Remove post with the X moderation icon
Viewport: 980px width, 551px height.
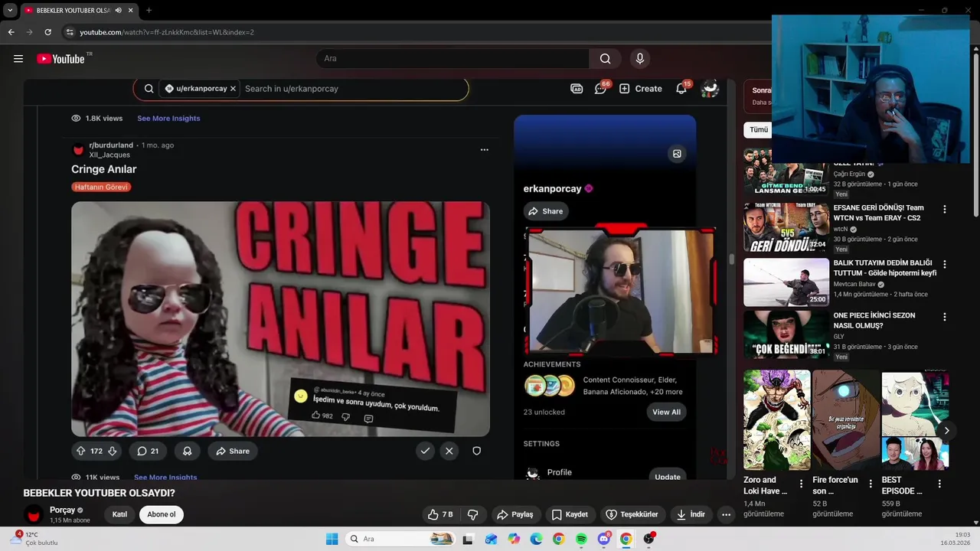pos(449,452)
